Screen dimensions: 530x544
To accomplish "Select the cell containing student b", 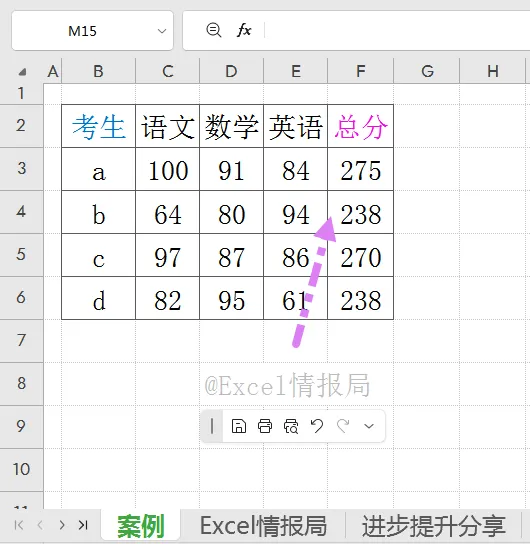I will (x=99, y=212).
